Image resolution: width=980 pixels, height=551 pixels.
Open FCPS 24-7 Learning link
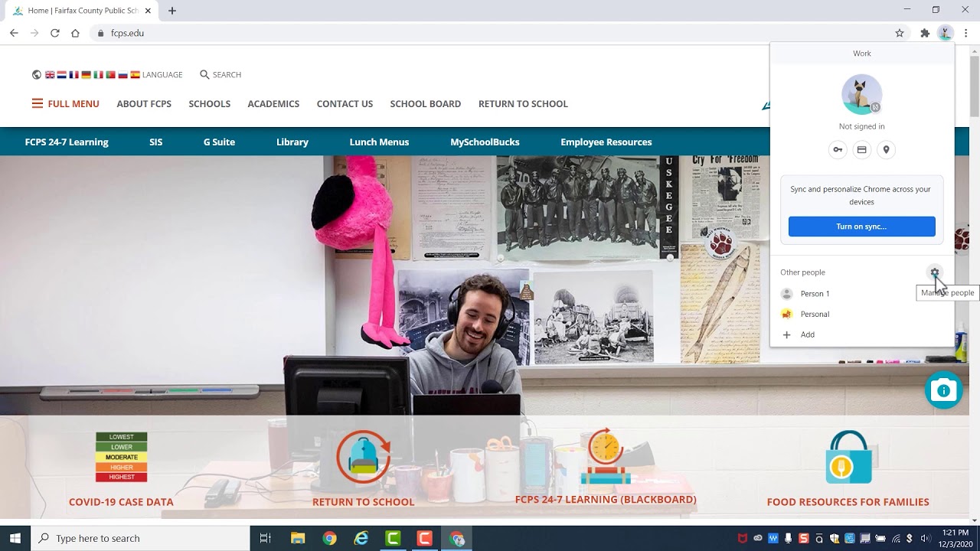(67, 142)
